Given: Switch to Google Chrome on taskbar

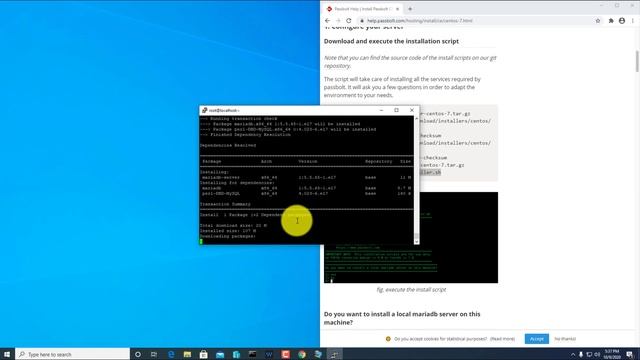Looking at the screenshot, I should [302, 354].
